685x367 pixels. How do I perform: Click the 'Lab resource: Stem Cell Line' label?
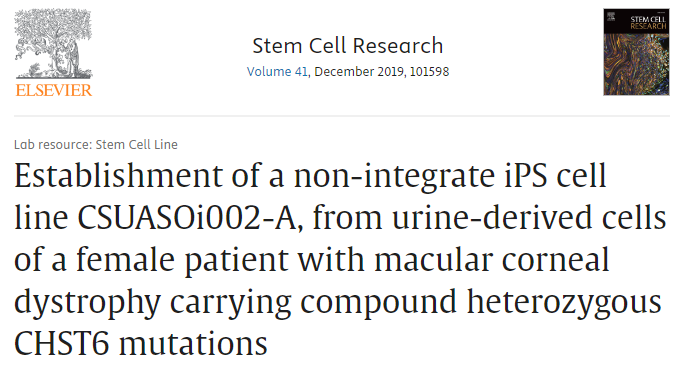coord(96,145)
